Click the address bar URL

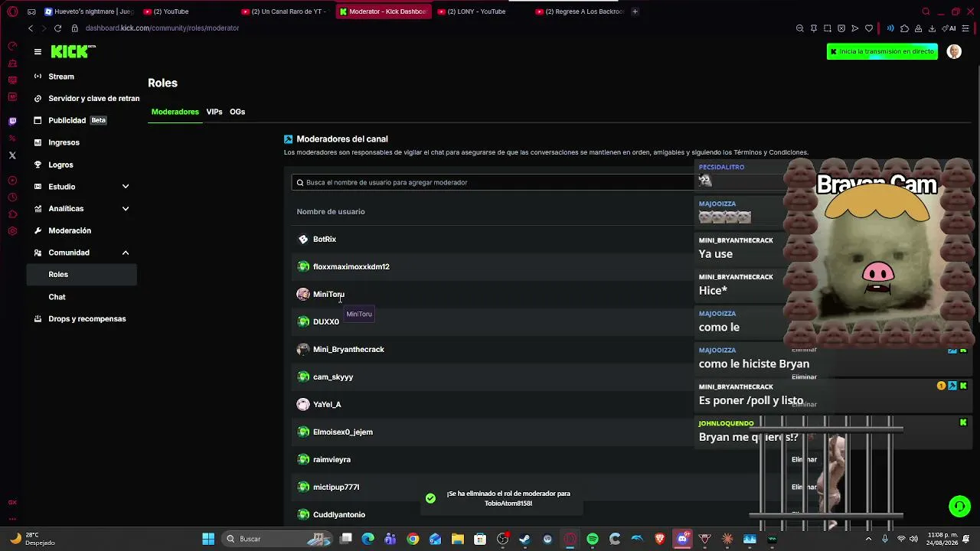click(162, 28)
